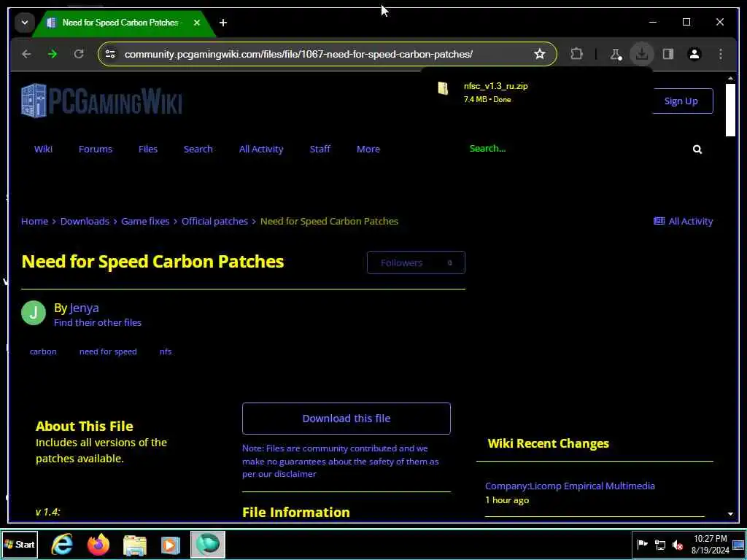Open Company:Licomp Empirical Multimedia wiki change
This screenshot has width=747, height=560.
(x=570, y=486)
